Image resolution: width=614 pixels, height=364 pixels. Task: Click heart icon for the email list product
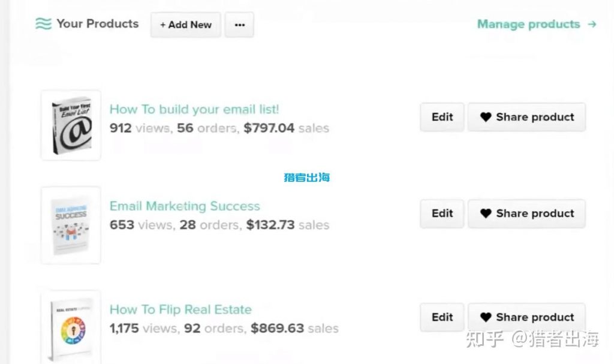point(486,118)
